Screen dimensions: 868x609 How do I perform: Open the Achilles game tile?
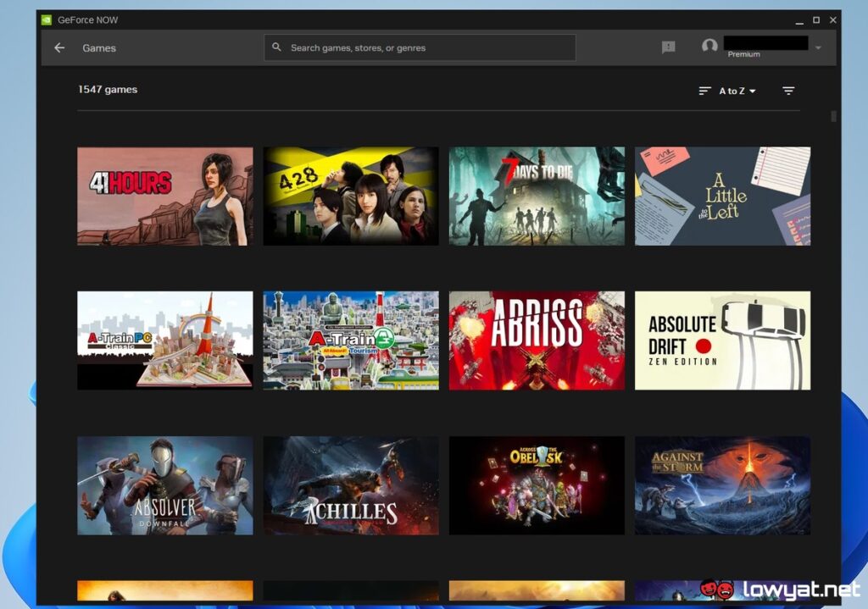(351, 485)
